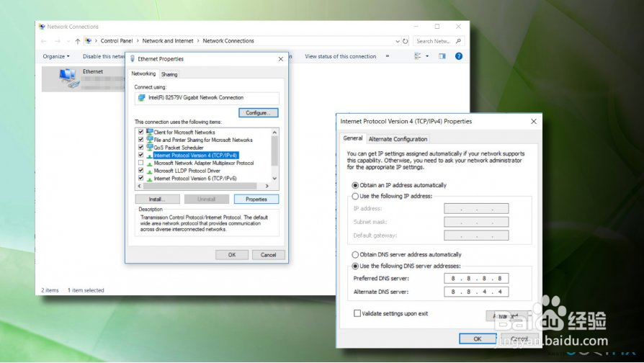The image size is (644, 363).
Task: Open the view options dropdown arrow
Action: point(427,56)
